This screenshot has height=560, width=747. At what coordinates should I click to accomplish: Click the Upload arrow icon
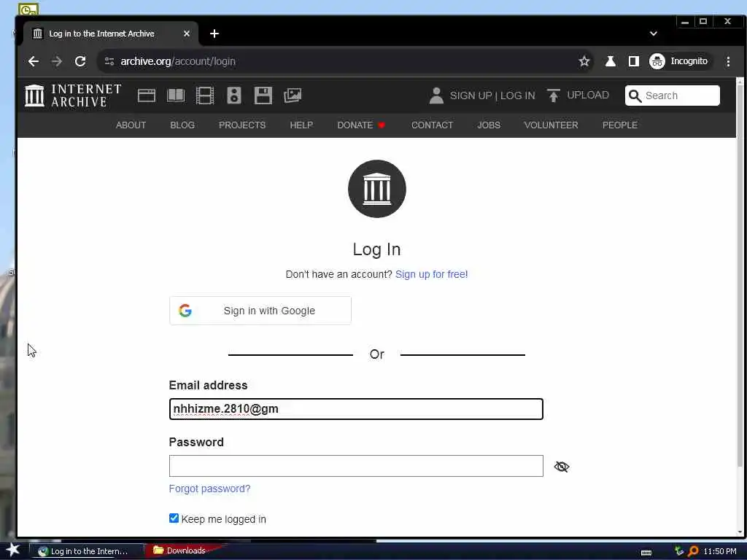point(553,96)
